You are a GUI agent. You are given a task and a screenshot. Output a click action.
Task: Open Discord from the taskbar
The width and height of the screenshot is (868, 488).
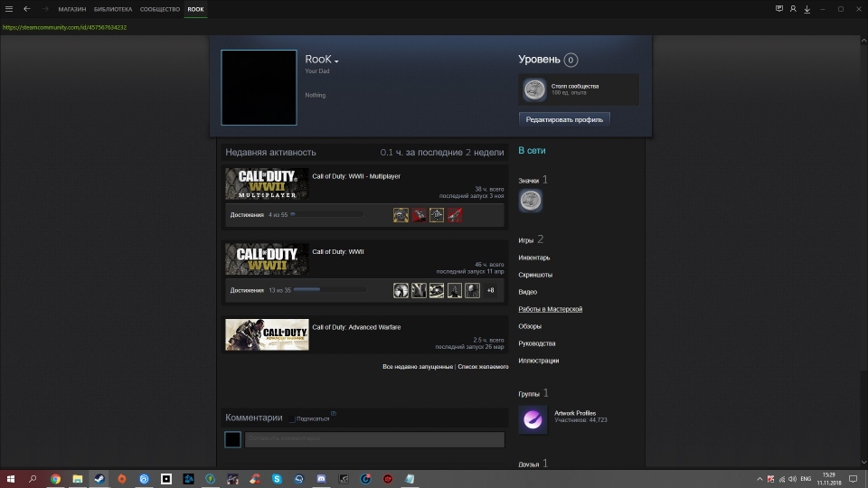tap(321, 479)
